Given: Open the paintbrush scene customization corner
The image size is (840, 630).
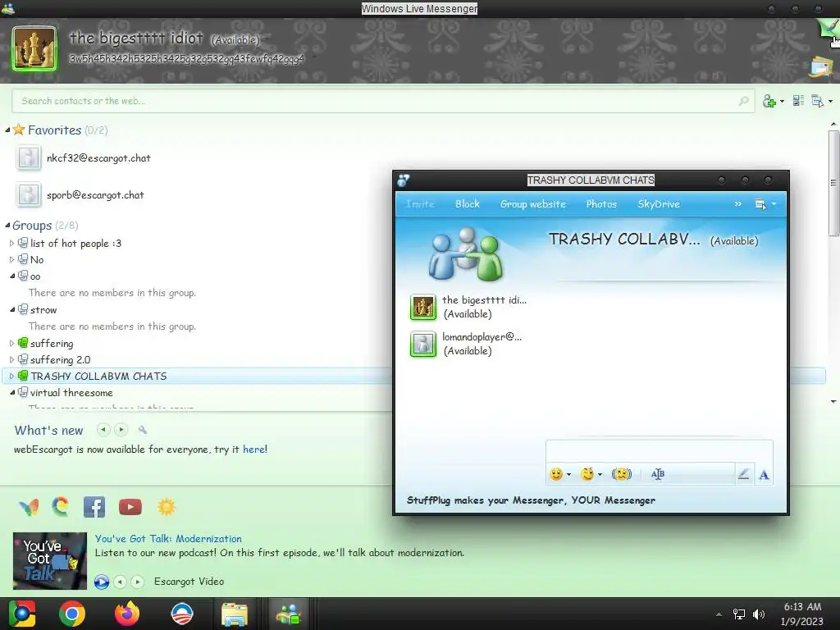Looking at the screenshot, I should 829,28.
